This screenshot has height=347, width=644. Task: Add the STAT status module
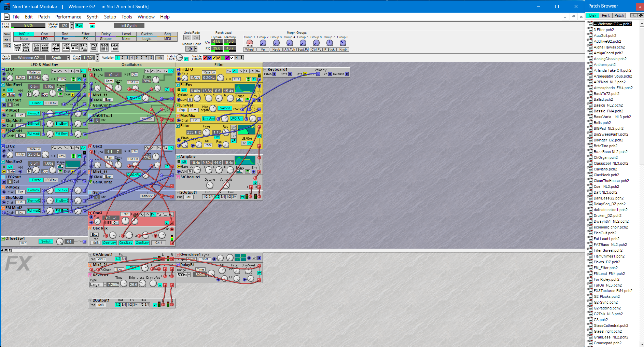(x=94, y=47)
